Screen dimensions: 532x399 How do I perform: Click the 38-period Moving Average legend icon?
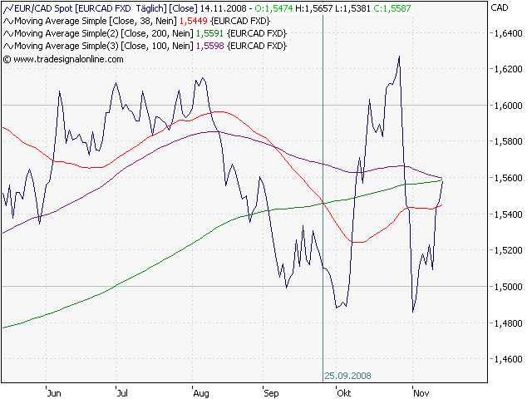coord(8,22)
